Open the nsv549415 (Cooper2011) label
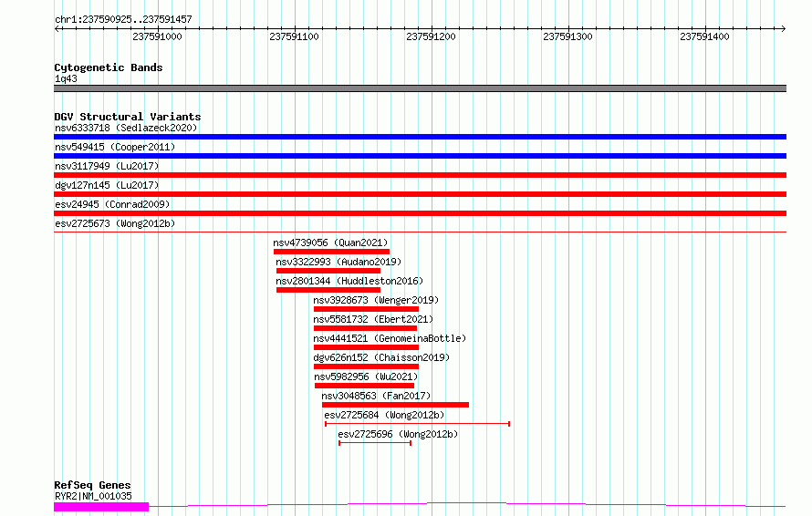Screen dimensions: 812x516 click(x=115, y=147)
